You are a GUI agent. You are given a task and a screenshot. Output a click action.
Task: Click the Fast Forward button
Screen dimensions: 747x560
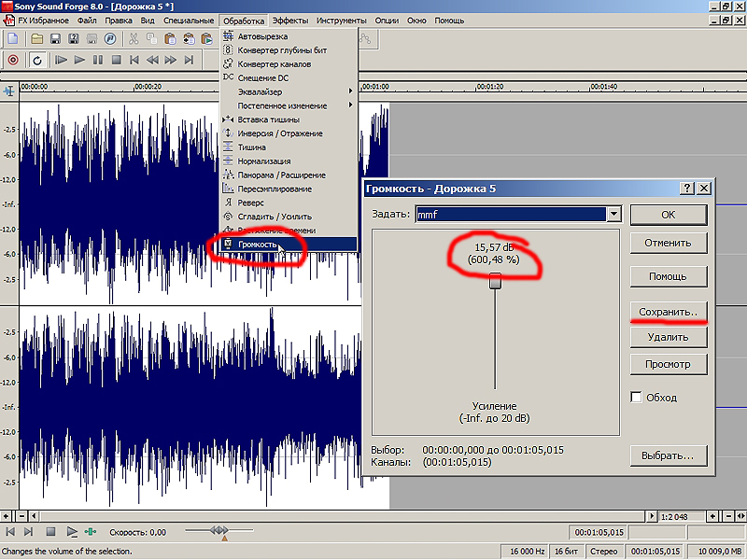click(171, 60)
